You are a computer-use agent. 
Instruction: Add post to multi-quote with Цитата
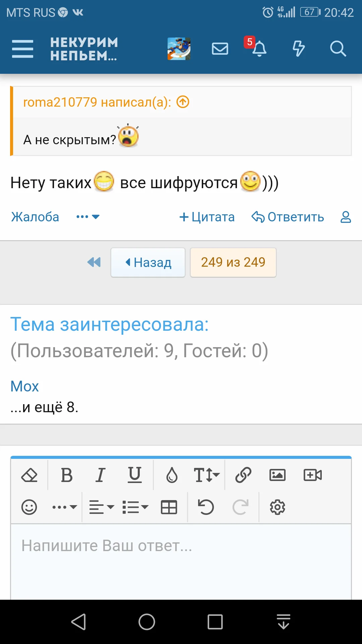[x=207, y=217]
